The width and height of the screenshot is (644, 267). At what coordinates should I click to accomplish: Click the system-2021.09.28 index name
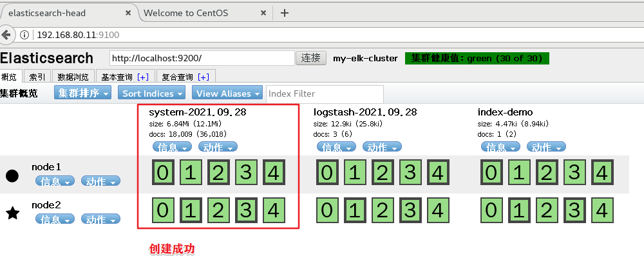pyautogui.click(x=198, y=112)
